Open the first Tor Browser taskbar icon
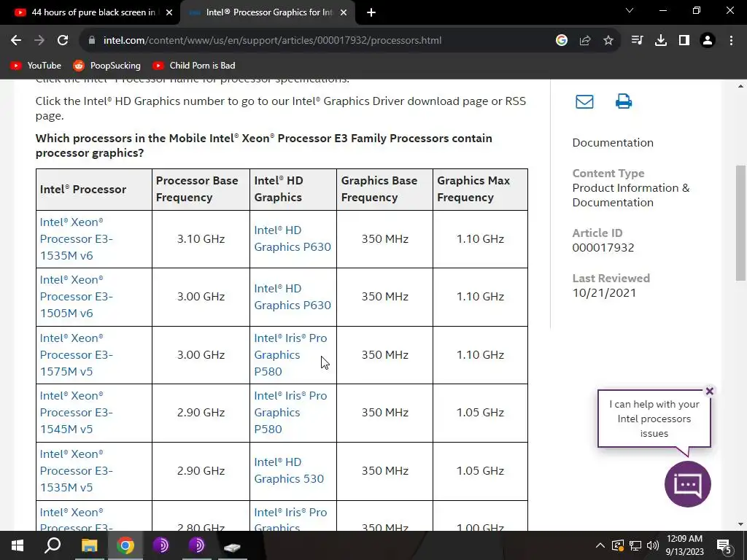Screen dimensions: 747x560 (161, 545)
